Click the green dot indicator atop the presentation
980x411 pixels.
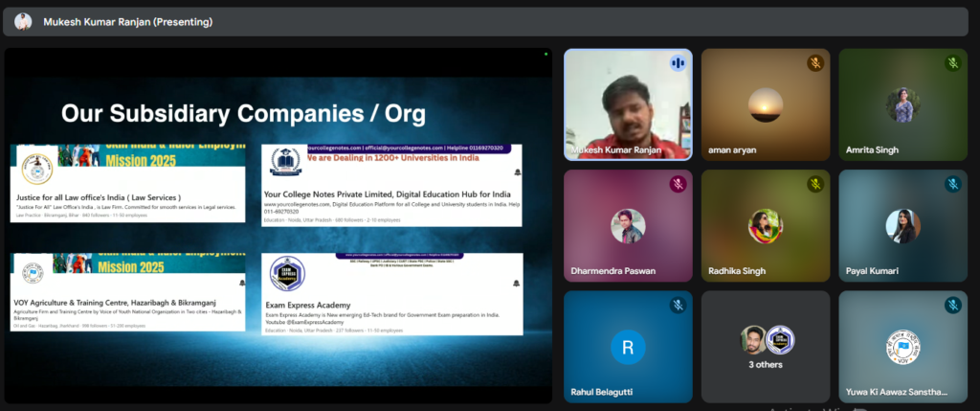coord(546,55)
